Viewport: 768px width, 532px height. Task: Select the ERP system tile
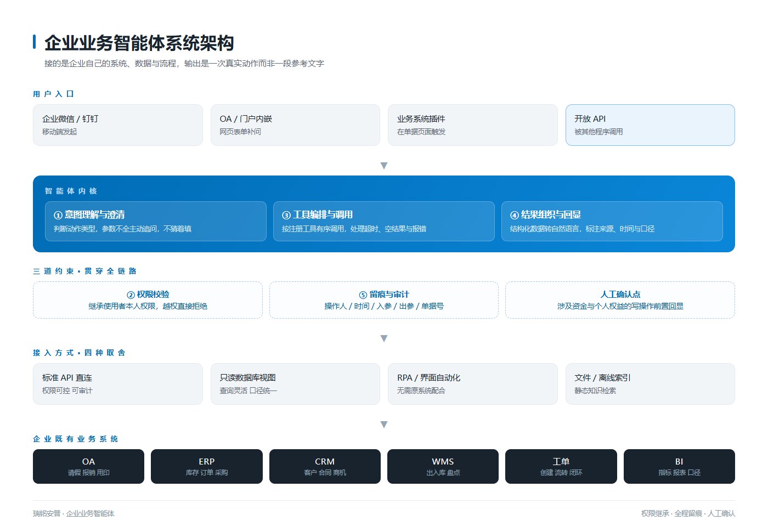pos(207,466)
